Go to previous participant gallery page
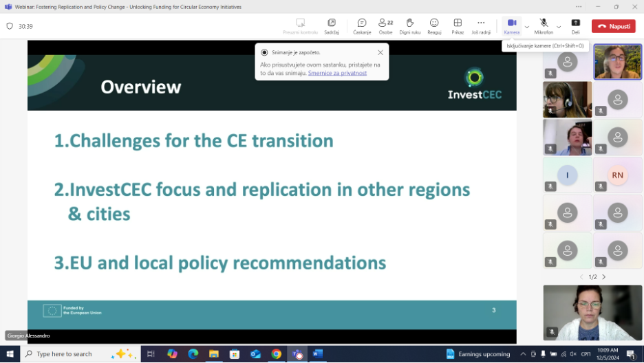This screenshot has height=363, width=644. (581, 277)
